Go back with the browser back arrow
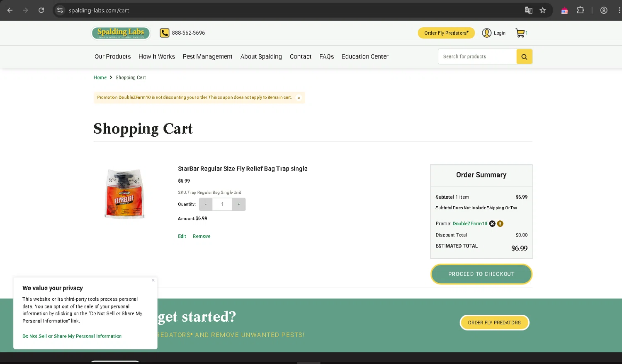Viewport: 622px width, 364px height. pyautogui.click(x=10, y=10)
